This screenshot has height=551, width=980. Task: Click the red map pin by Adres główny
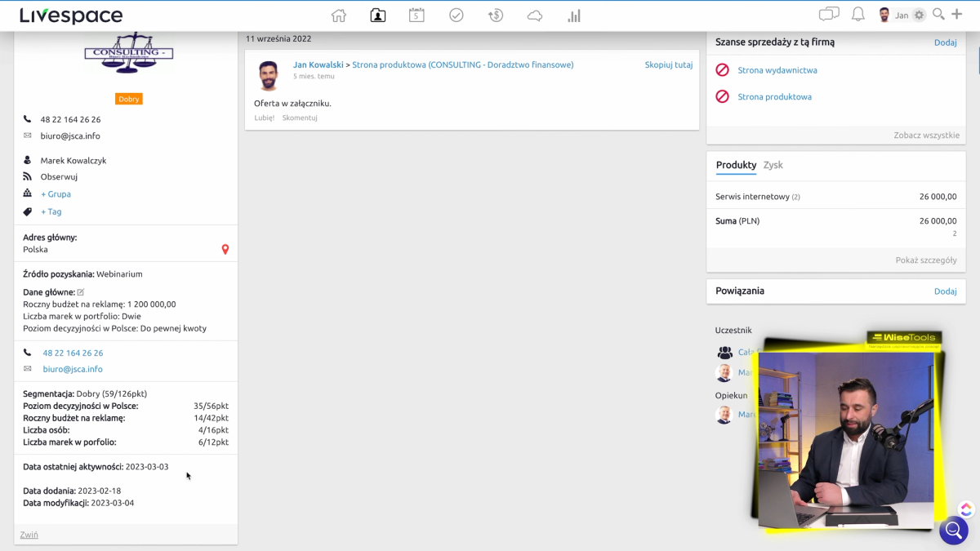(225, 250)
